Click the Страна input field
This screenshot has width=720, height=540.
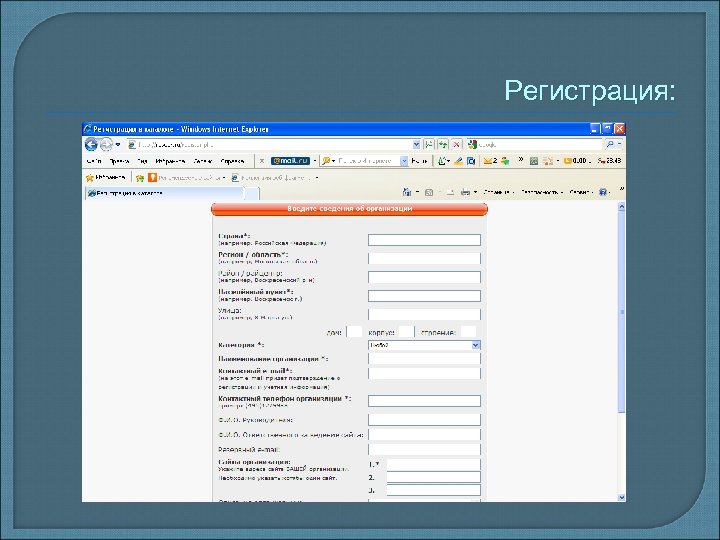[x=424, y=240]
